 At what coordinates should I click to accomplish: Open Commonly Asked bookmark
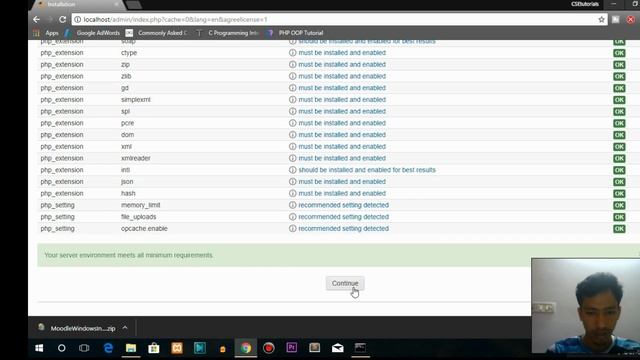pos(157,33)
